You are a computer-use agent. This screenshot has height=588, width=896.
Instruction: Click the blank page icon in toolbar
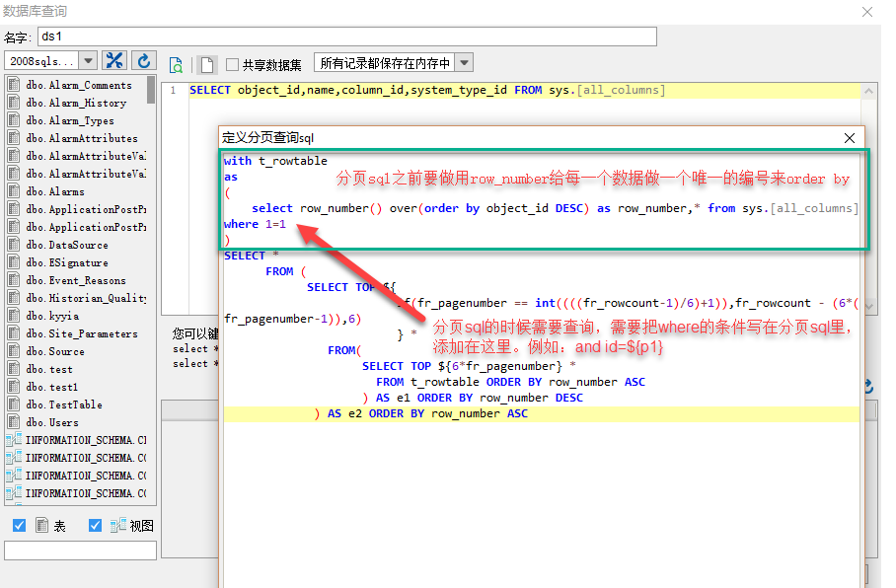207,64
